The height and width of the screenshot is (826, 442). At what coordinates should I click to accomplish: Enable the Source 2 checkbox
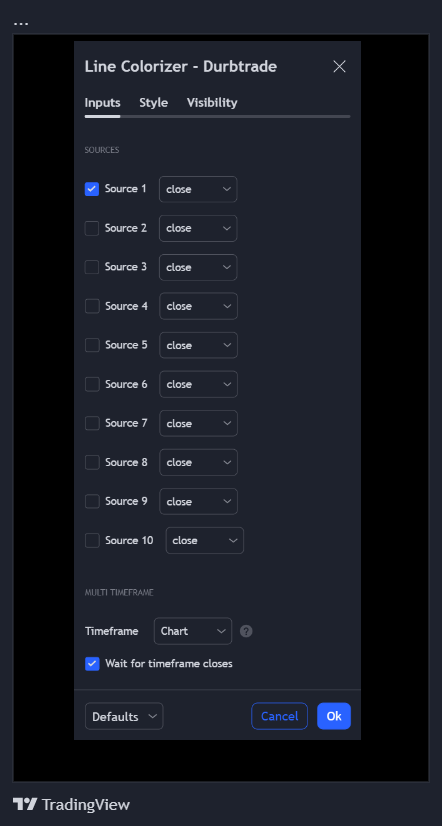(92, 228)
